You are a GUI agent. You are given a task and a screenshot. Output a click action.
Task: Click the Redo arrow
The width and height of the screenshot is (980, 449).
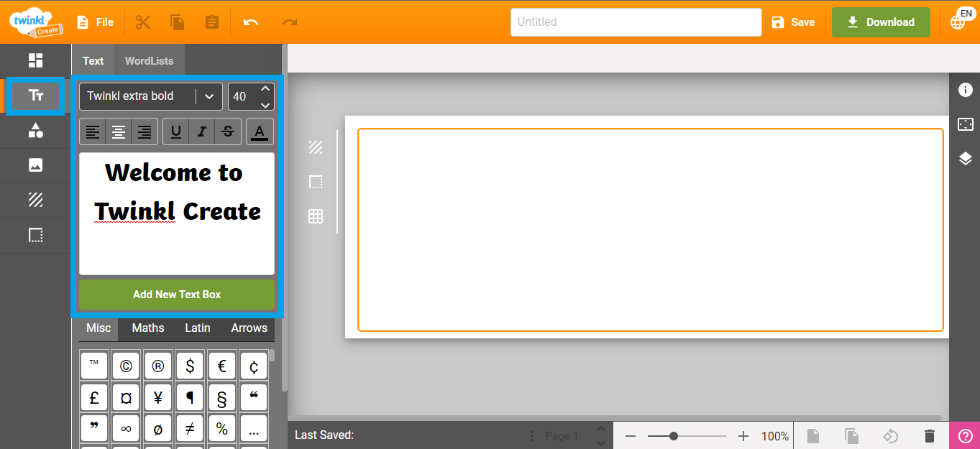(x=290, y=22)
